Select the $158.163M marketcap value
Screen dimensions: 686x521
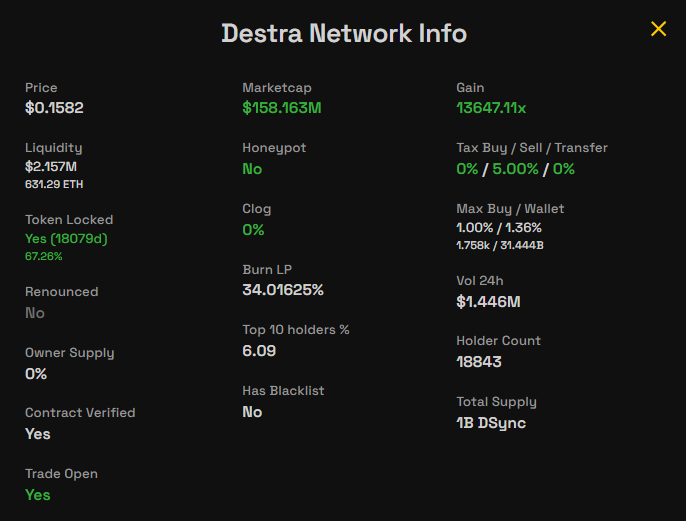[282, 108]
